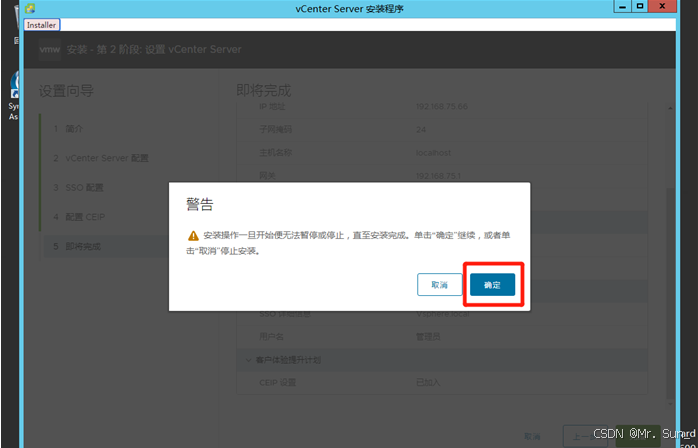Screen dimensions: 698x448
Task: Click the summary scrollbar up arrow
Action: pos(670,109)
